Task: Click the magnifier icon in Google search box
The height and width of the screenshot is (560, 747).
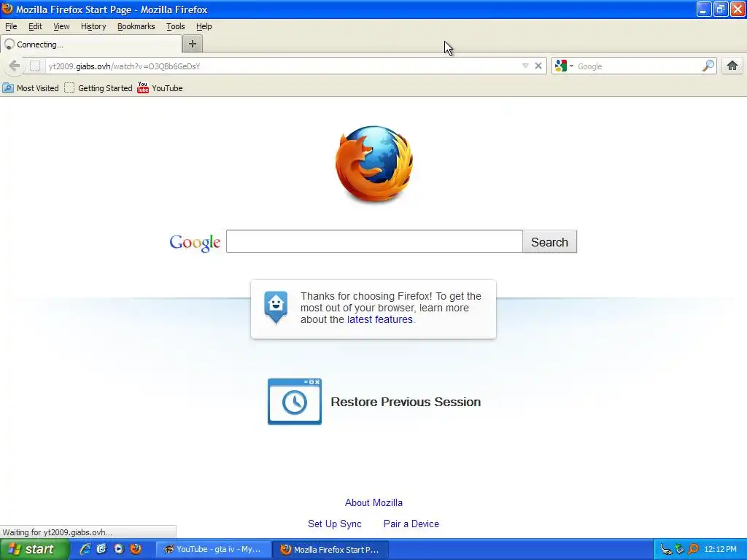Action: (708, 66)
